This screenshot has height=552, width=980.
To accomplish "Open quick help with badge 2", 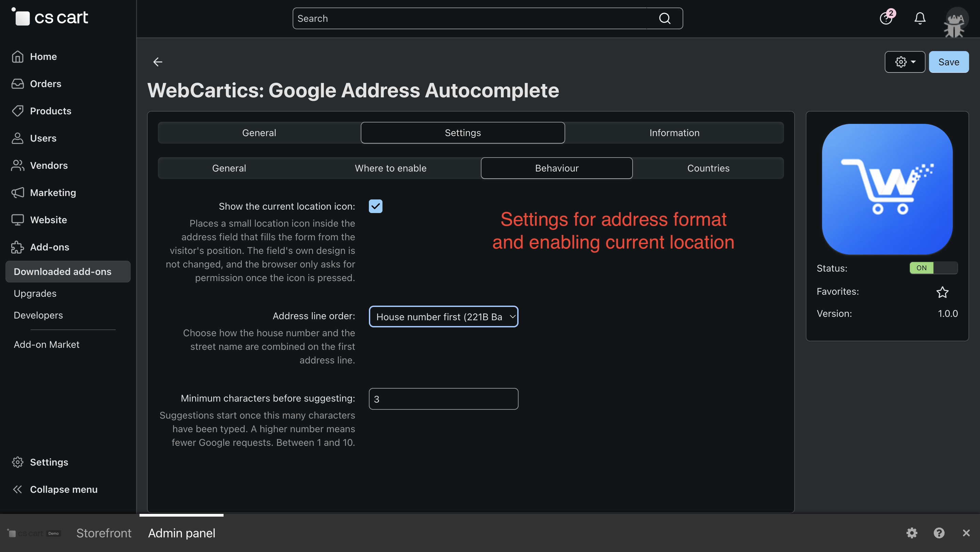I will 886,18.
